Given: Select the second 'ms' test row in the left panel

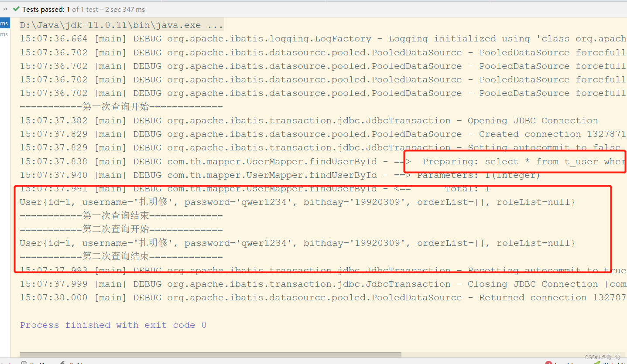Looking at the screenshot, I should coord(4,34).
